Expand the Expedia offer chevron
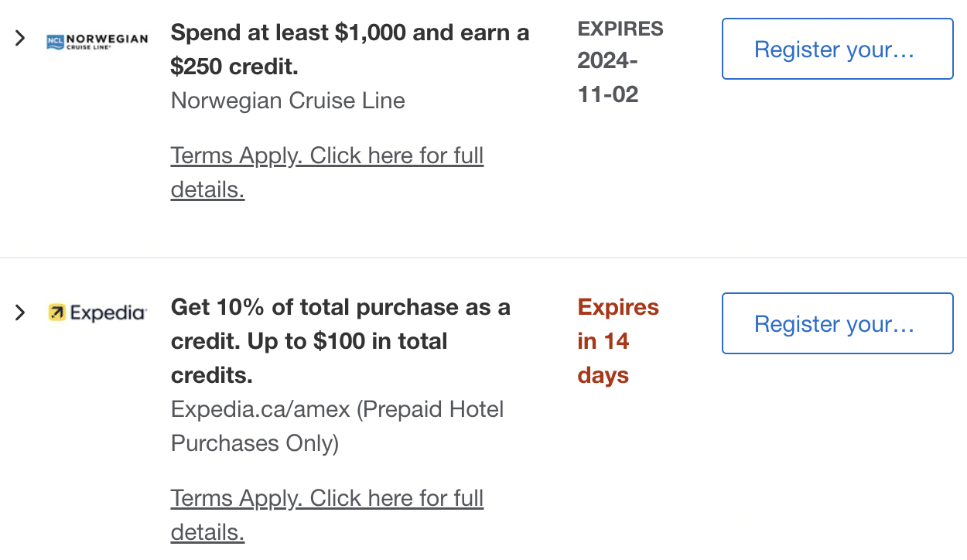The image size is (967, 560). click(20, 312)
